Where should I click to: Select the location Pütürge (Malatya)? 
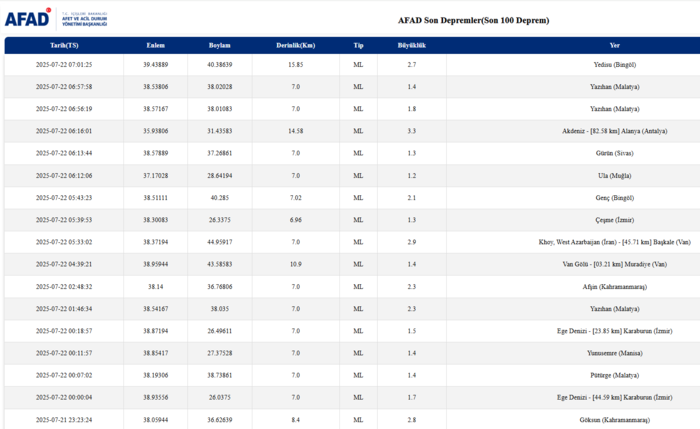(615, 375)
